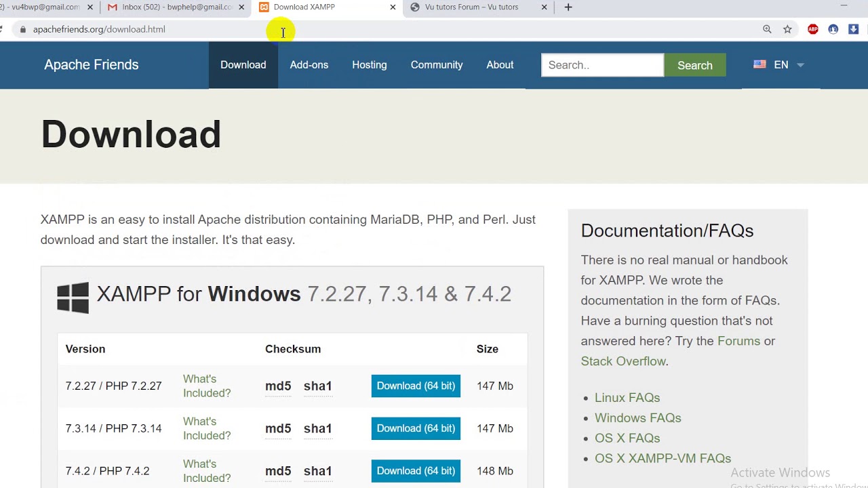
Task: Click the address bar URL
Action: coord(99,29)
